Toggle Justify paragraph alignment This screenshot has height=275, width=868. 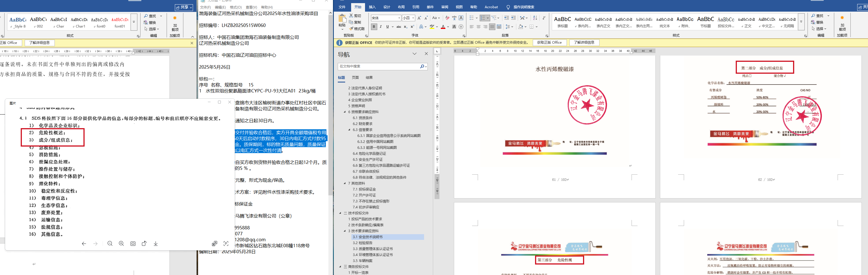tap(492, 27)
